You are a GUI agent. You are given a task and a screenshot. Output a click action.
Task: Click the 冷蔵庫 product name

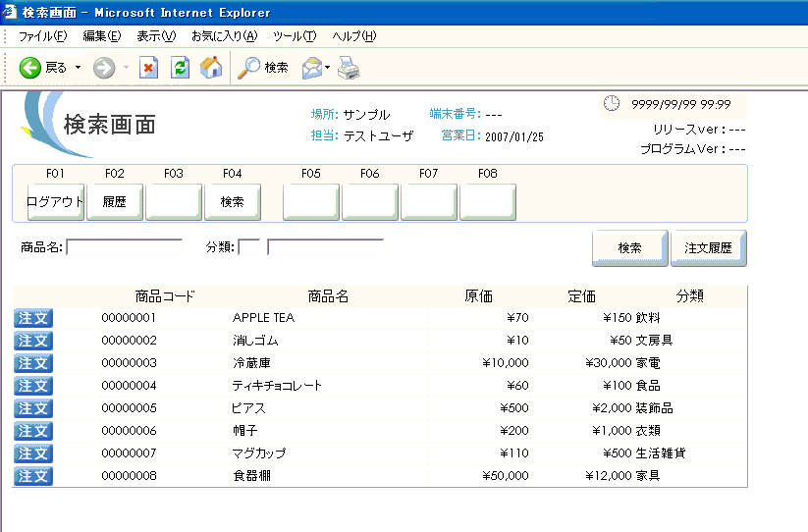(251, 363)
